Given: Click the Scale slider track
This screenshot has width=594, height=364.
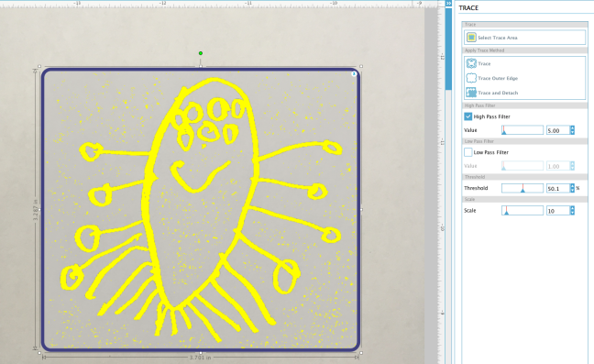Looking at the screenshot, I should pyautogui.click(x=522, y=210).
